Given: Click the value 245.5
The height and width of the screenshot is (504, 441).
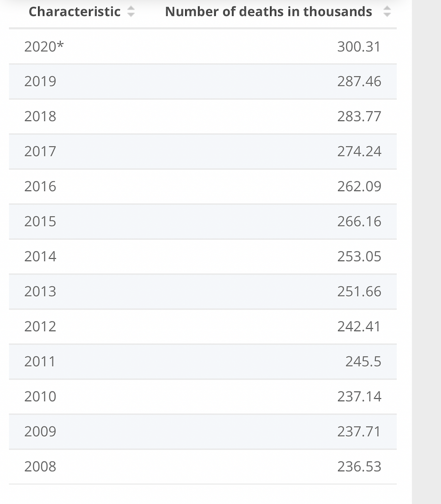Looking at the screenshot, I should pos(363,362).
